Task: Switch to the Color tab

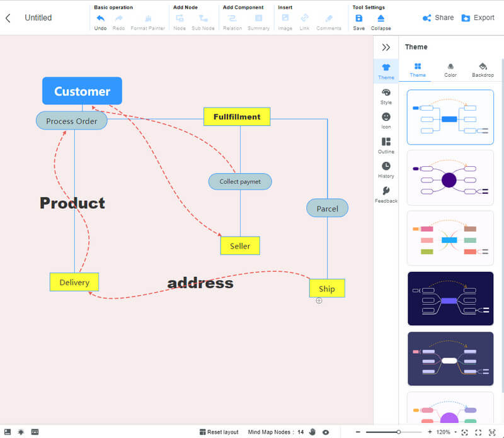Action: [450, 69]
